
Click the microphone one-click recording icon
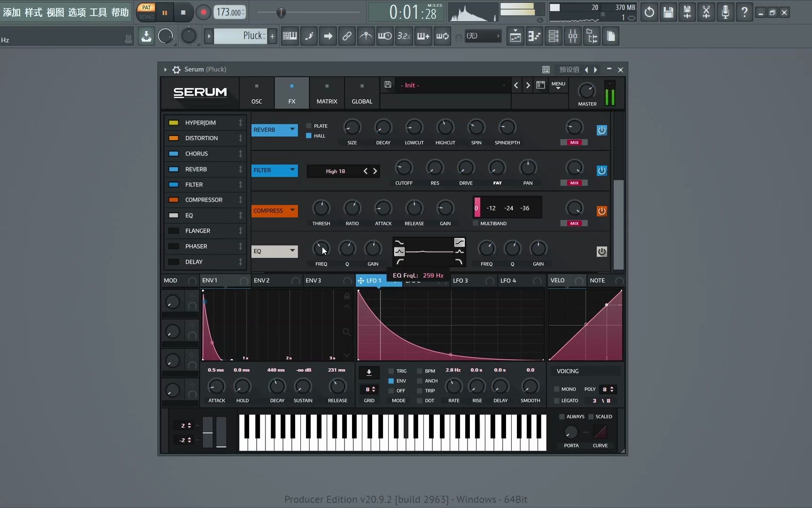726,12
